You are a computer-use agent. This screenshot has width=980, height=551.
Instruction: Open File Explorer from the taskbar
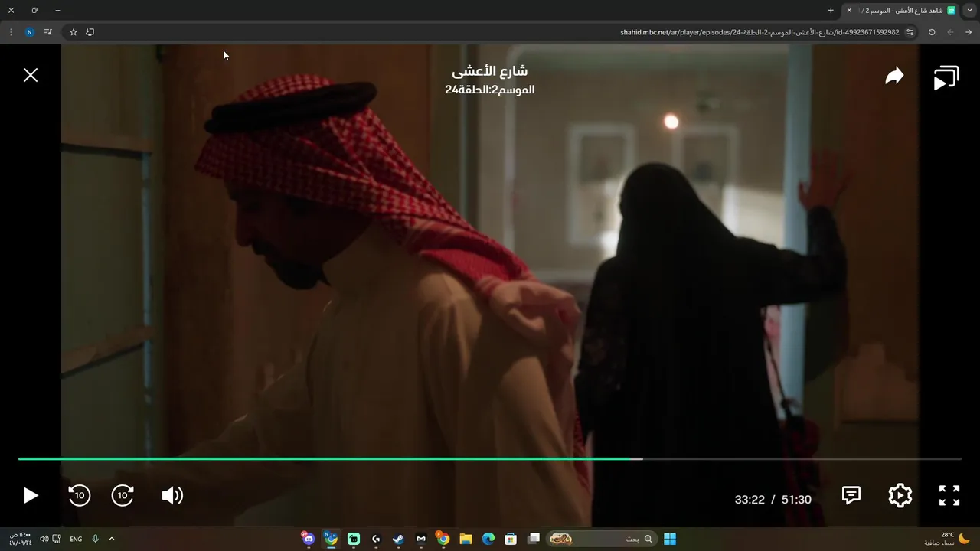465,539
